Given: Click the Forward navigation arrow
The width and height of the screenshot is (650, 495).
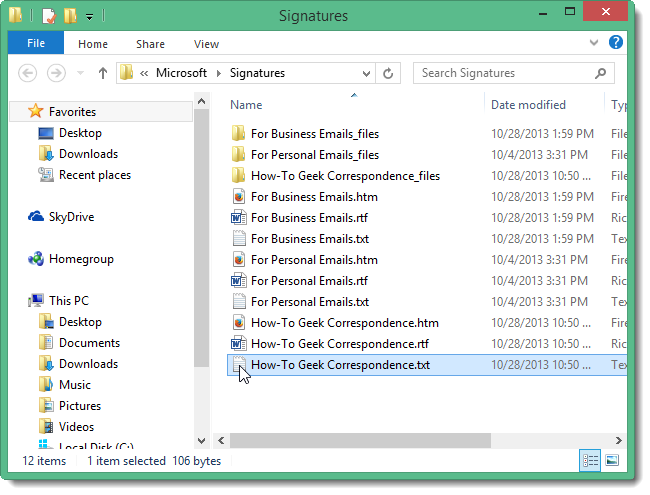Looking at the screenshot, I should coord(56,73).
